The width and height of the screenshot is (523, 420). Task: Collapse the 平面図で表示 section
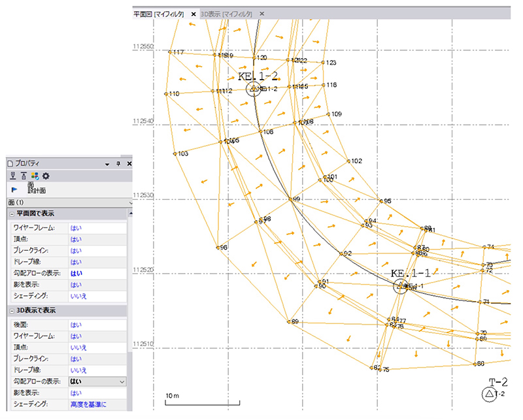coord(12,214)
